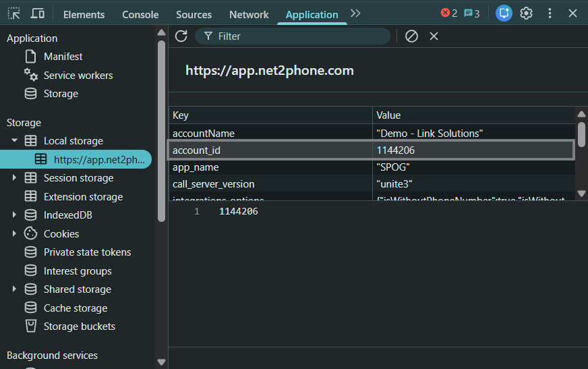
Task: Click table scrollbar up arrow
Action: (582, 114)
